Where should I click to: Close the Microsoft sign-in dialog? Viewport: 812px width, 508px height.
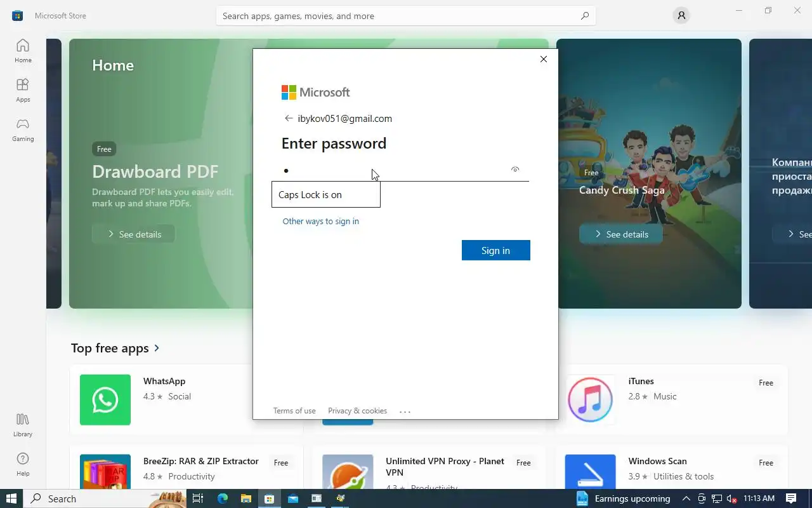543,59
